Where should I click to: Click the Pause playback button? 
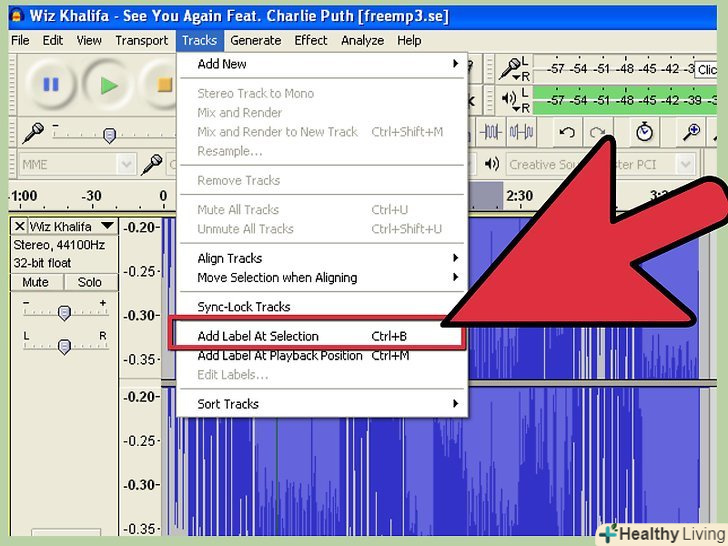pos(51,84)
